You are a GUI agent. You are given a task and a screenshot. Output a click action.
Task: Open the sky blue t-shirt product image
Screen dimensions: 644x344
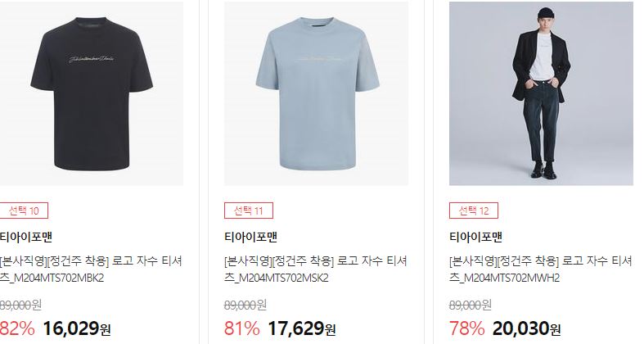[316, 93]
